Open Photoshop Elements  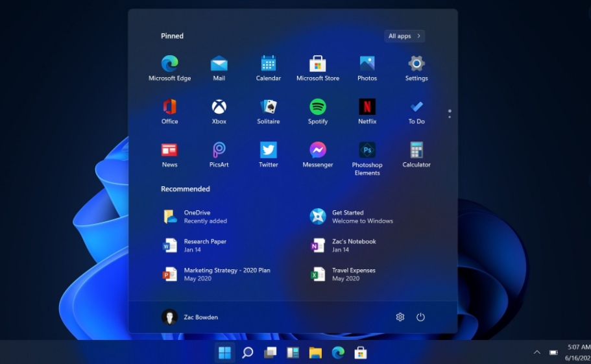(367, 158)
